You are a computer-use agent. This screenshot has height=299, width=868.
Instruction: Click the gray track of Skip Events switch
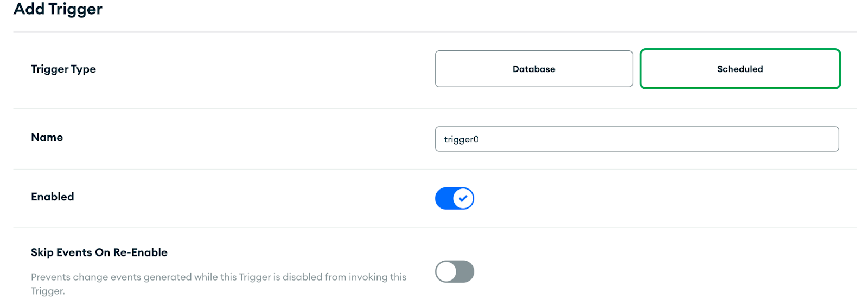[465, 271]
